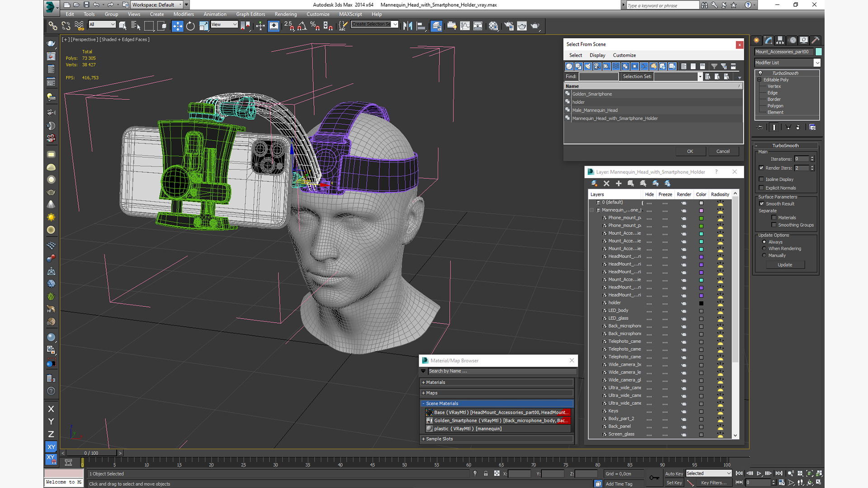Click the Find field in Select From Scene
This screenshot has width=868, height=488.
(x=599, y=77)
